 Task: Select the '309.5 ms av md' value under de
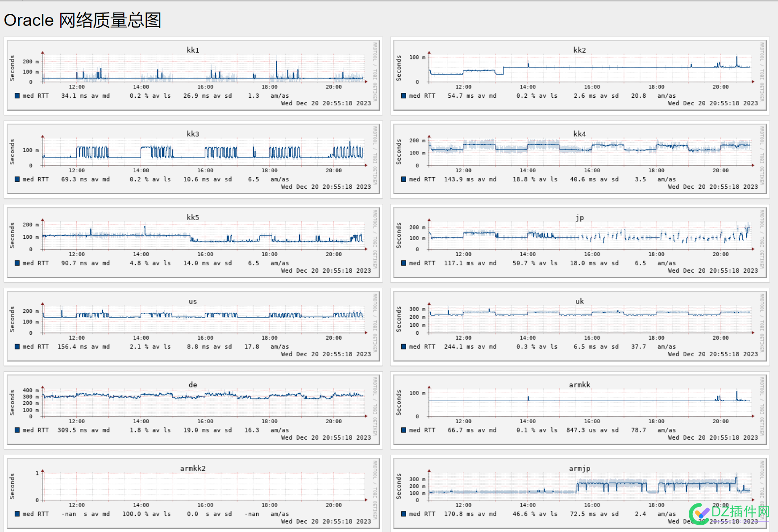click(83, 430)
